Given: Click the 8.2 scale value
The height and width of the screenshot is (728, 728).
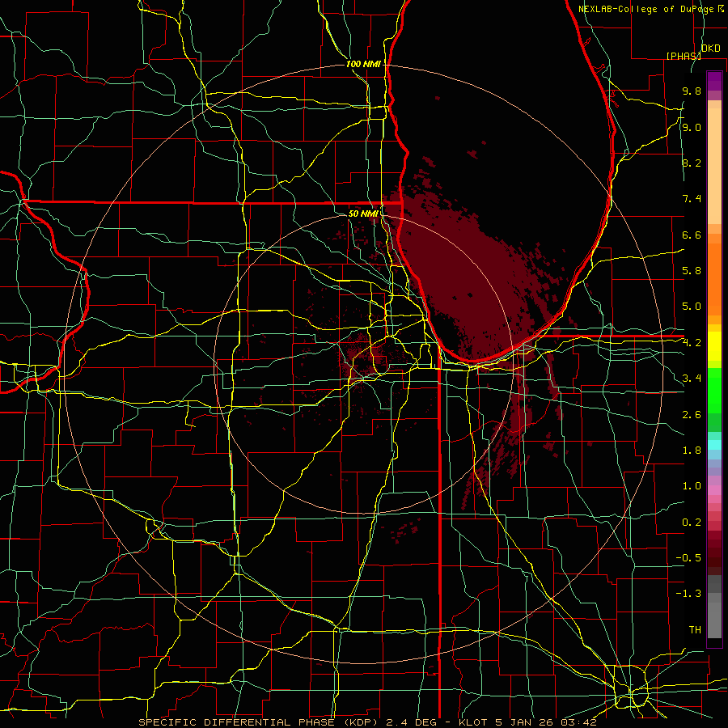Looking at the screenshot, I should pyautogui.click(x=692, y=163).
